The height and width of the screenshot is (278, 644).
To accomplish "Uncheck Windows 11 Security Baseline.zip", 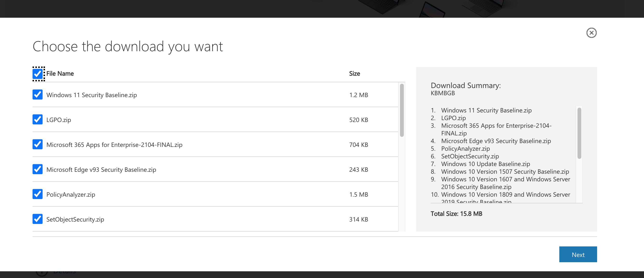I will click(38, 95).
